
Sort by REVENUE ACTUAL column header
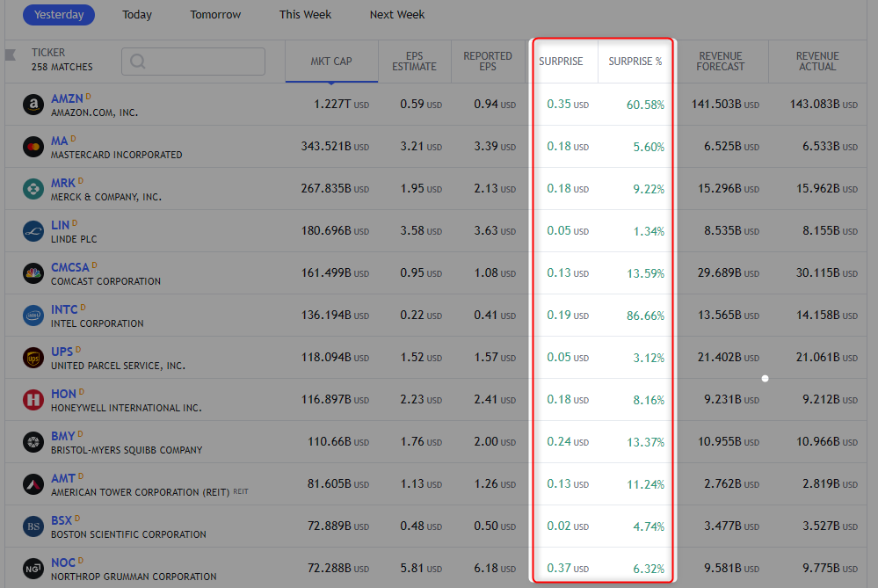(x=817, y=61)
